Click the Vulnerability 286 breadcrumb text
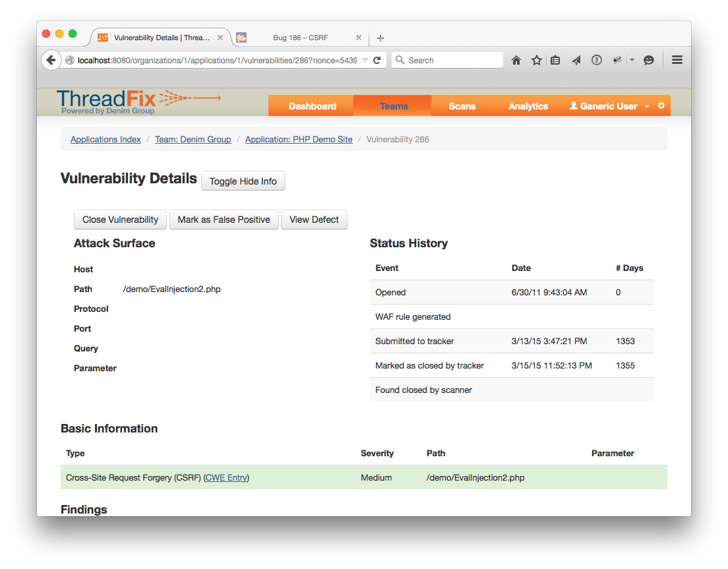Screen dimensions: 728x569 click(398, 139)
